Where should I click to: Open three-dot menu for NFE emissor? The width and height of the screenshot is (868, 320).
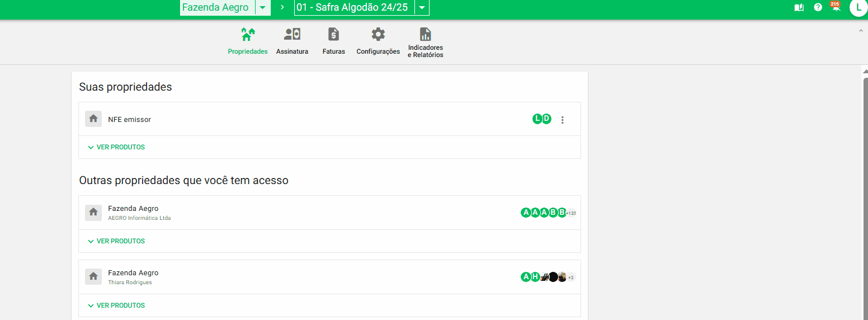click(x=563, y=120)
